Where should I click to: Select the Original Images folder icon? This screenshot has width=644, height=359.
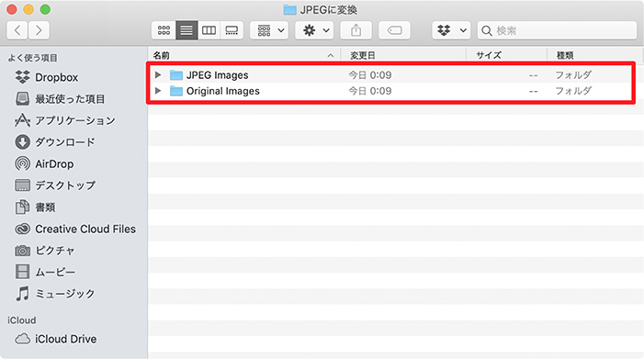click(x=176, y=91)
